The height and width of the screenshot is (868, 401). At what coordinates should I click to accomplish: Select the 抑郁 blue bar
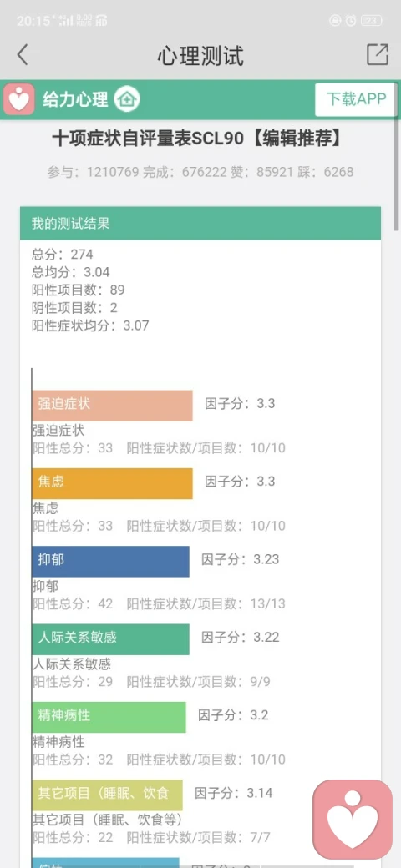pyautogui.click(x=111, y=562)
